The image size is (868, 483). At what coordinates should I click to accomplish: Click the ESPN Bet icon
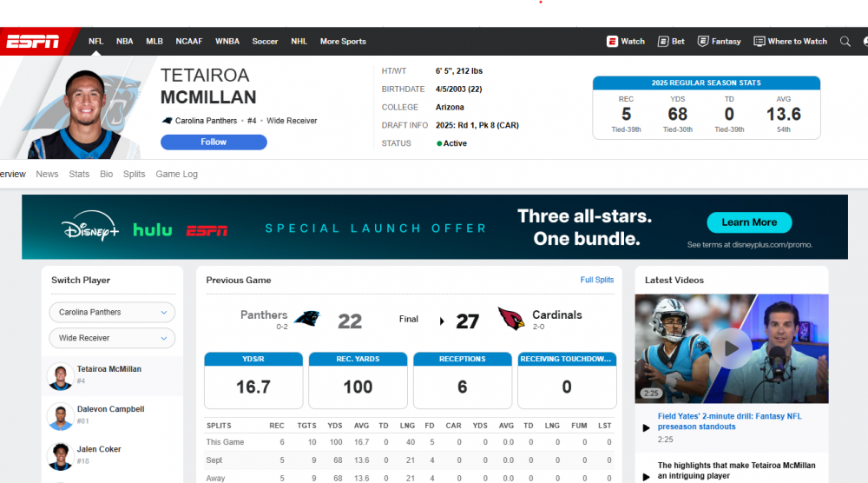point(663,42)
